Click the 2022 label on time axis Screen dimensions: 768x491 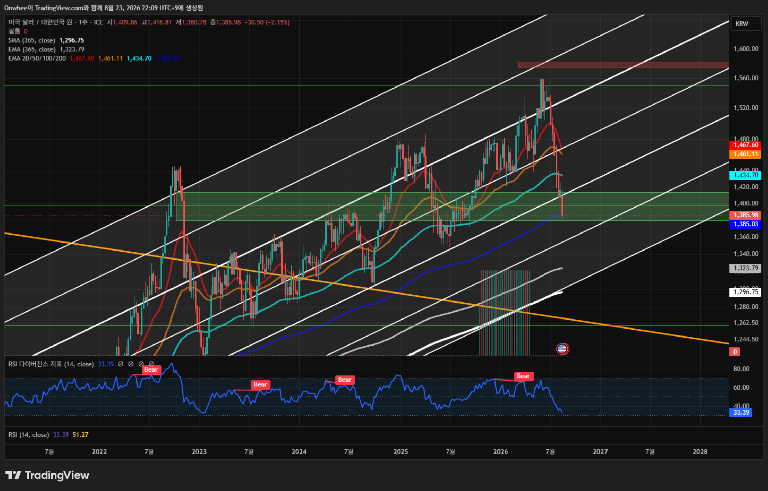pos(99,452)
